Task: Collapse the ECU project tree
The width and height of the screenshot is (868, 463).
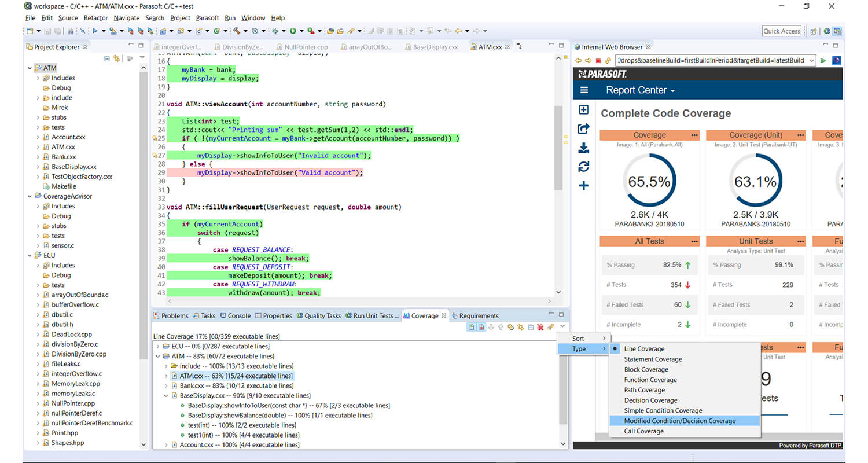Action: click(x=30, y=255)
